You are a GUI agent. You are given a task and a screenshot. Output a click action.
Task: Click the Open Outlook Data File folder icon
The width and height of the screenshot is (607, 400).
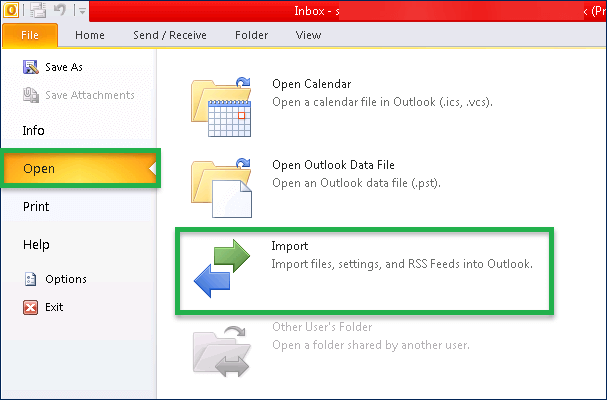coord(221,188)
